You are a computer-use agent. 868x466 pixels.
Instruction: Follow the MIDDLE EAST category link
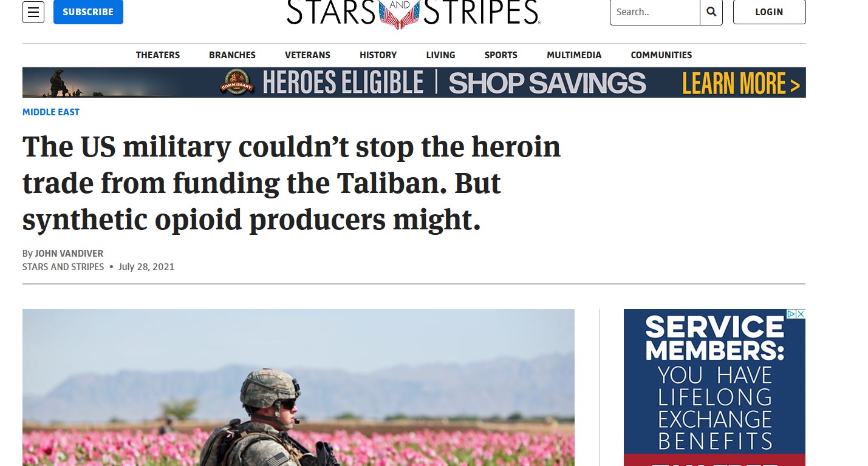(51, 112)
